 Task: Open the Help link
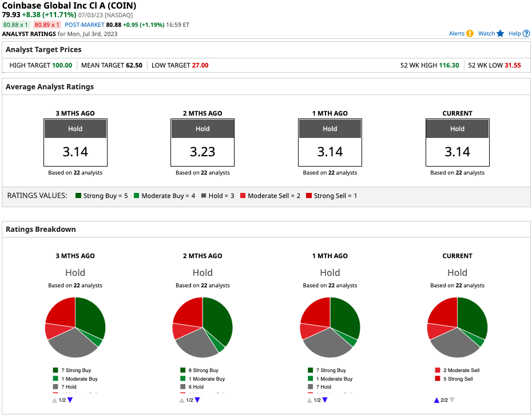click(515, 34)
